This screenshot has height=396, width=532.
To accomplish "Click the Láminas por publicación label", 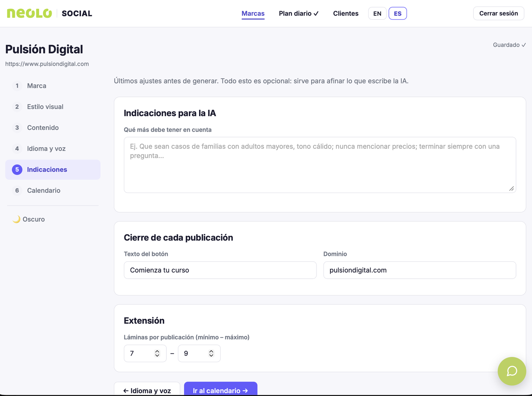I will click(x=187, y=337).
